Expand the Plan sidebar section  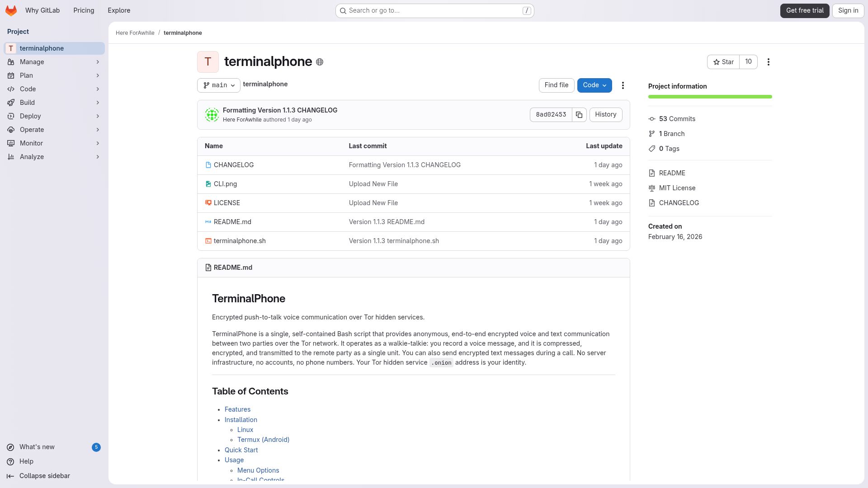click(54, 75)
